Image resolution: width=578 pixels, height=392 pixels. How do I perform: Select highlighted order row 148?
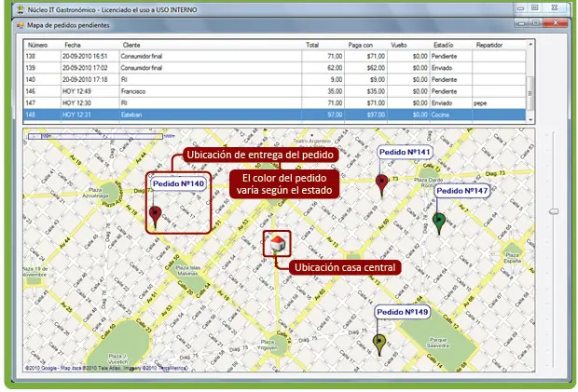pyautogui.click(x=275, y=115)
